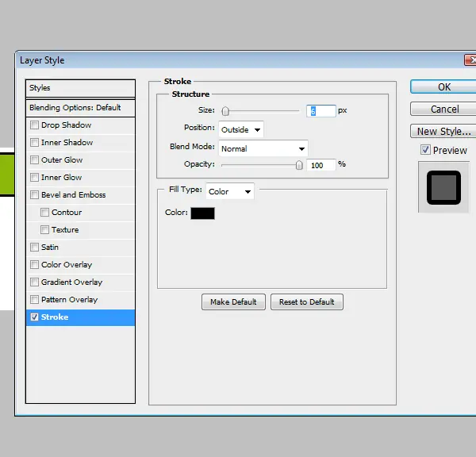Enable the Inner Shadow checkbox
Viewport: 476px width, 457px height.
tap(34, 142)
